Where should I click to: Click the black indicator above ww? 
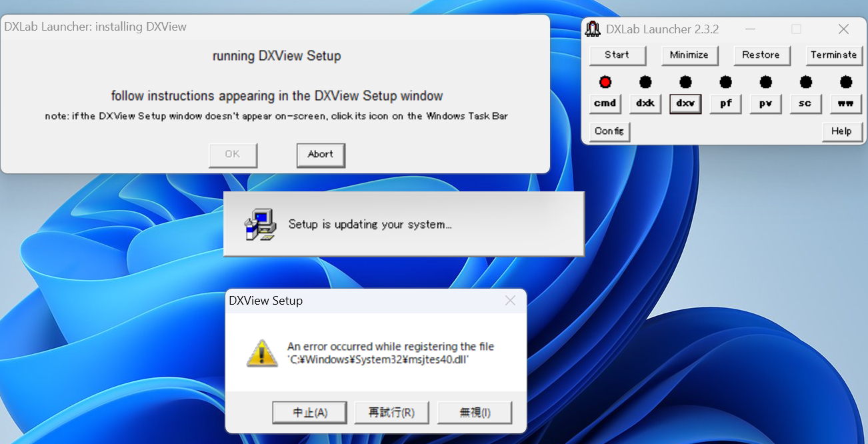846,82
